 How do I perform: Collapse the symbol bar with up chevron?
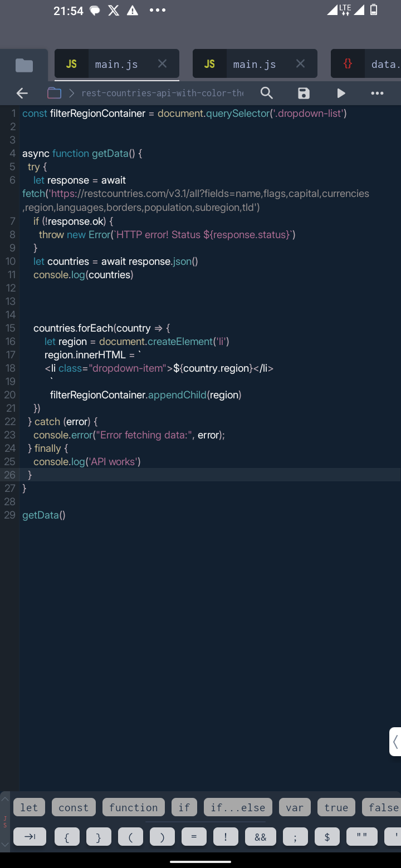(x=6, y=799)
